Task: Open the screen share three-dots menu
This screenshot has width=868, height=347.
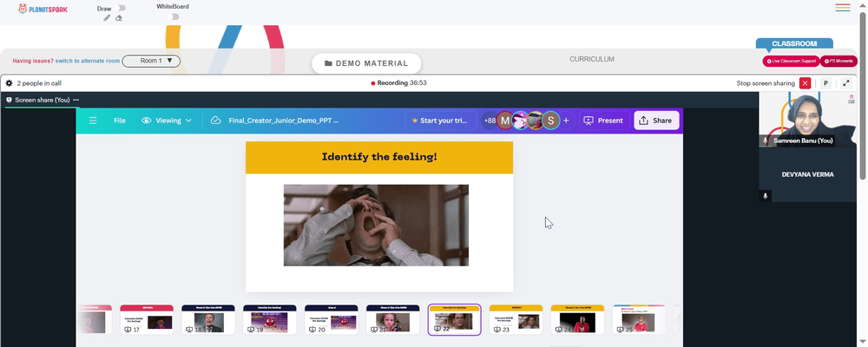Action: (x=76, y=100)
